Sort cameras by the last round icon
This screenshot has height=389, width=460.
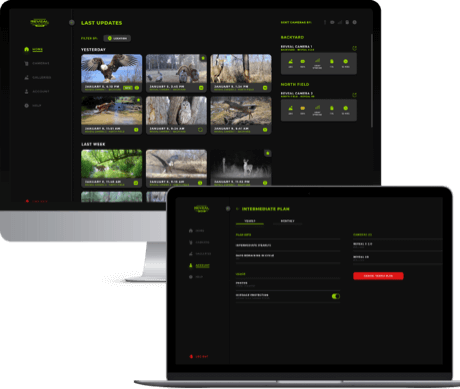355,22
